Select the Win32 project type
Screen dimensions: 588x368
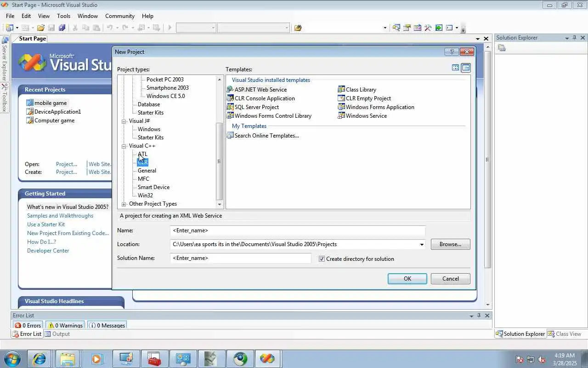tap(145, 195)
